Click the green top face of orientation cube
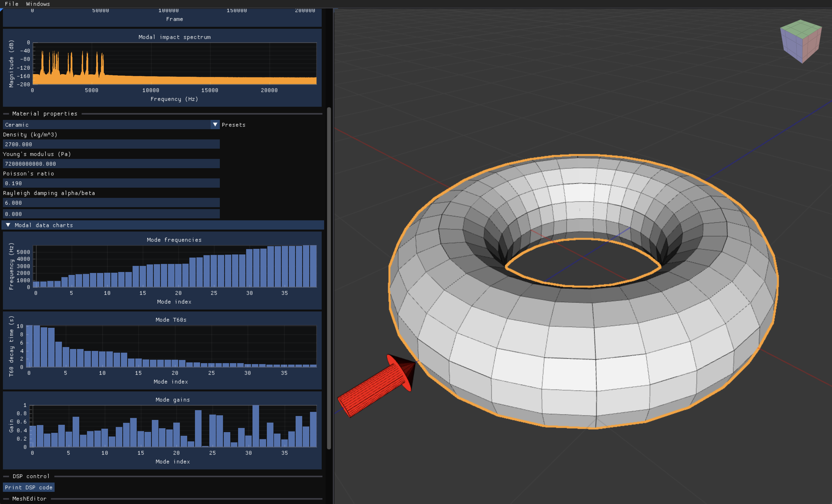Image resolution: width=832 pixels, height=504 pixels. coord(801,28)
